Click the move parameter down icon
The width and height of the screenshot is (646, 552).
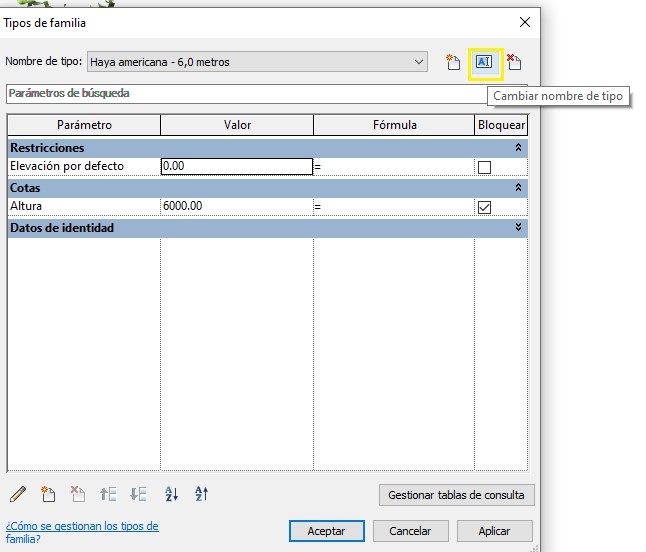click(138, 494)
